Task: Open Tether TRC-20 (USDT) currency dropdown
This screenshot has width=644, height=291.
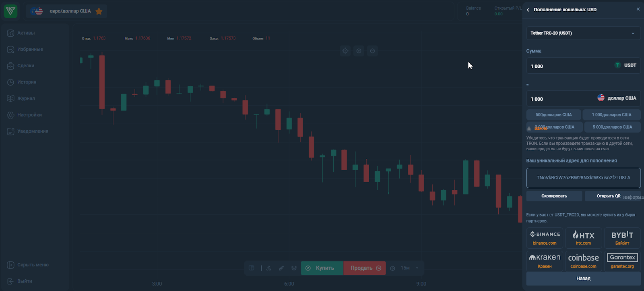Action: point(583,33)
